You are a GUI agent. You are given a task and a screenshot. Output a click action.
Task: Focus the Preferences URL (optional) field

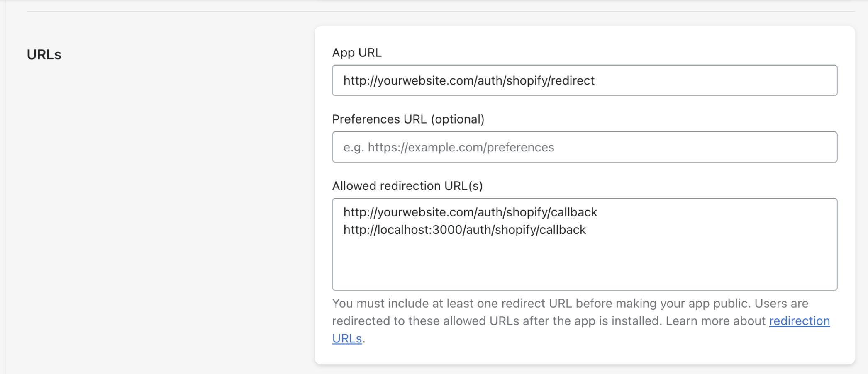585,147
